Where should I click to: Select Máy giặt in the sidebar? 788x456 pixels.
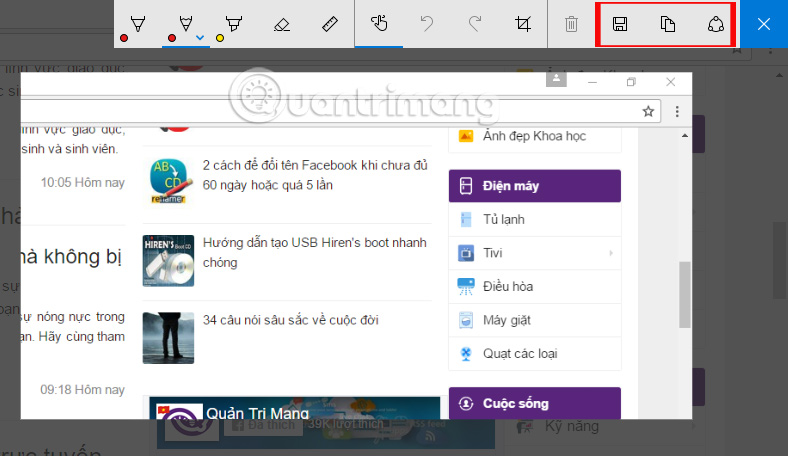(x=535, y=320)
